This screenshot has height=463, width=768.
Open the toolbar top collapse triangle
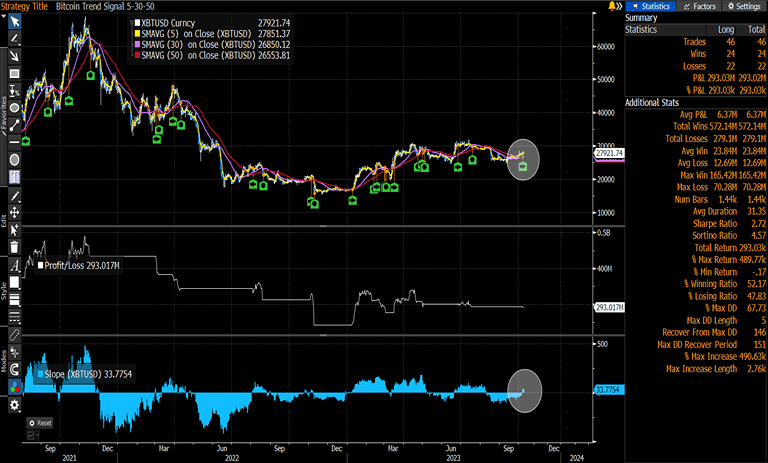point(3,16)
